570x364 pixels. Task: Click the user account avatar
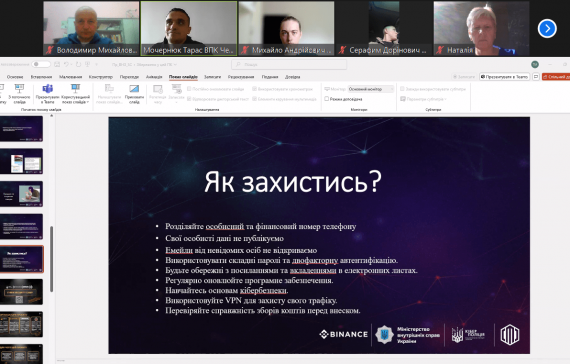tap(535, 64)
